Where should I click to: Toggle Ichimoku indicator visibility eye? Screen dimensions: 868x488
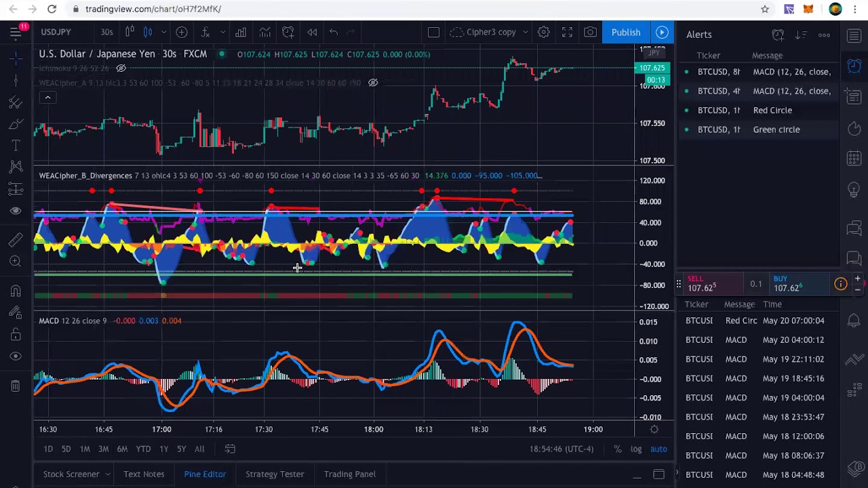click(121, 68)
